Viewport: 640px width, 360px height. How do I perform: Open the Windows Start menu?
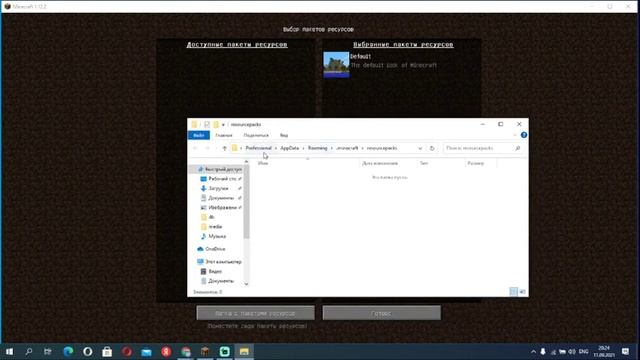click(9, 351)
